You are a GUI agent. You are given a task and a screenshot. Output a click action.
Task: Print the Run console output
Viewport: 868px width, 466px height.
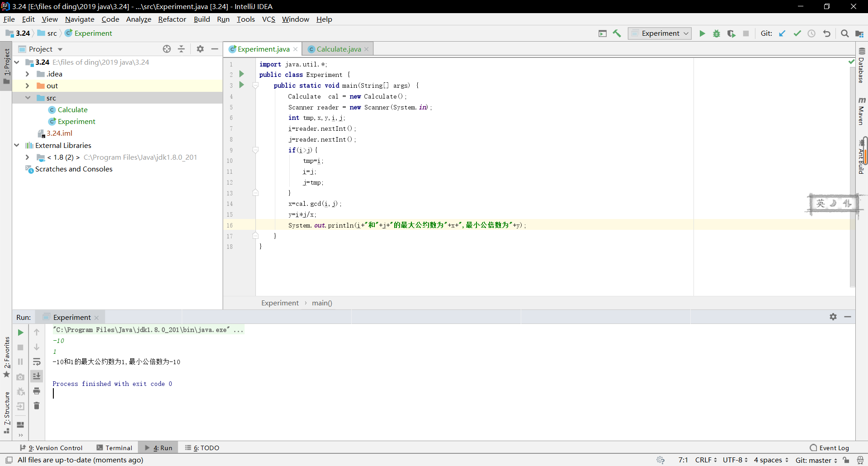[x=37, y=391]
